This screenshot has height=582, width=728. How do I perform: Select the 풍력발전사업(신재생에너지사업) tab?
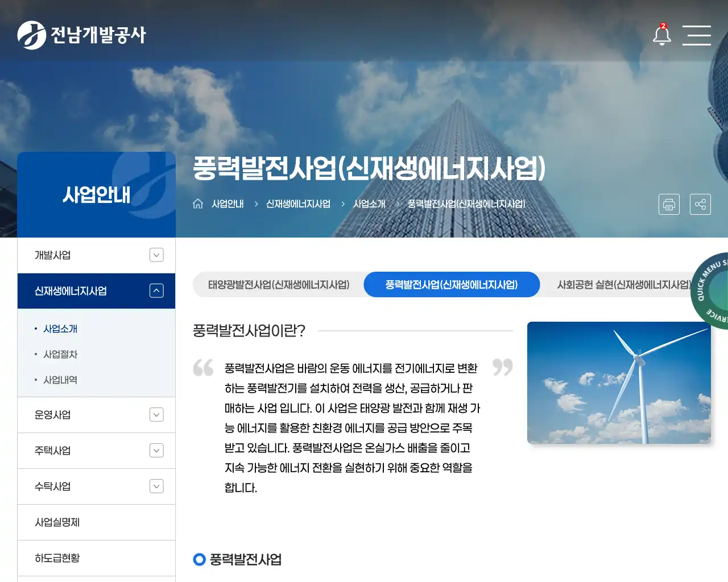[x=452, y=285]
